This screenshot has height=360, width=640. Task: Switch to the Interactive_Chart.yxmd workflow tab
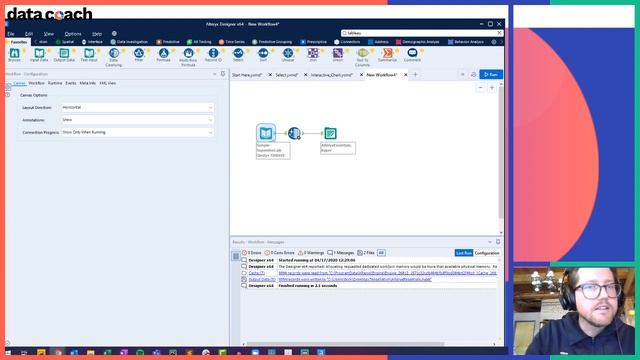pyautogui.click(x=331, y=75)
